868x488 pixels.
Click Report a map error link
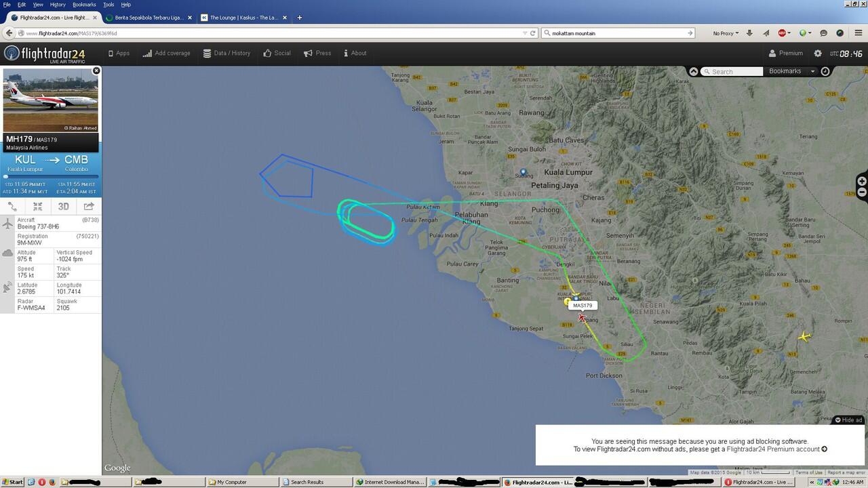(846, 472)
